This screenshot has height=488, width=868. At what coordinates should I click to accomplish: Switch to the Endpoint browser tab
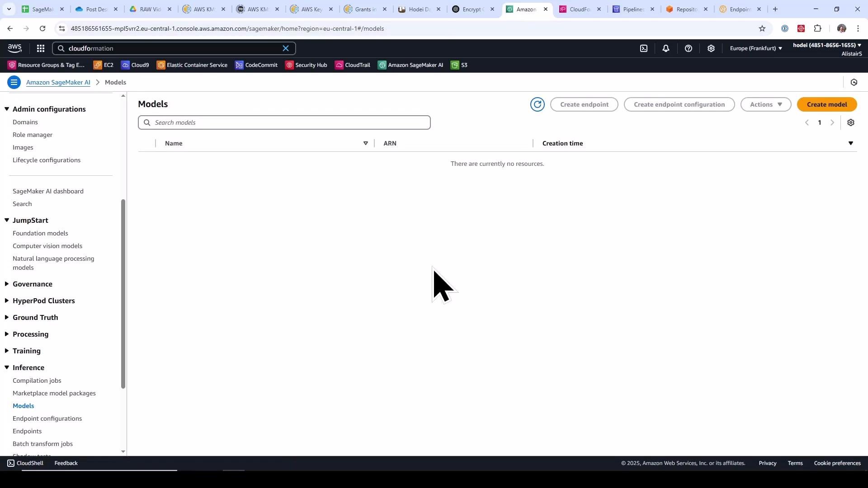click(741, 9)
